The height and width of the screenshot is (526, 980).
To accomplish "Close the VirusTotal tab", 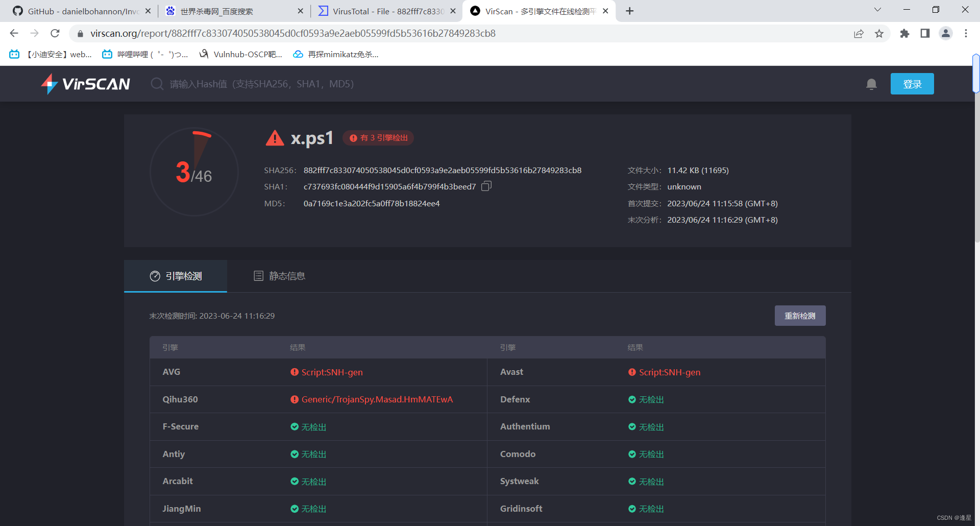I will click(x=453, y=11).
